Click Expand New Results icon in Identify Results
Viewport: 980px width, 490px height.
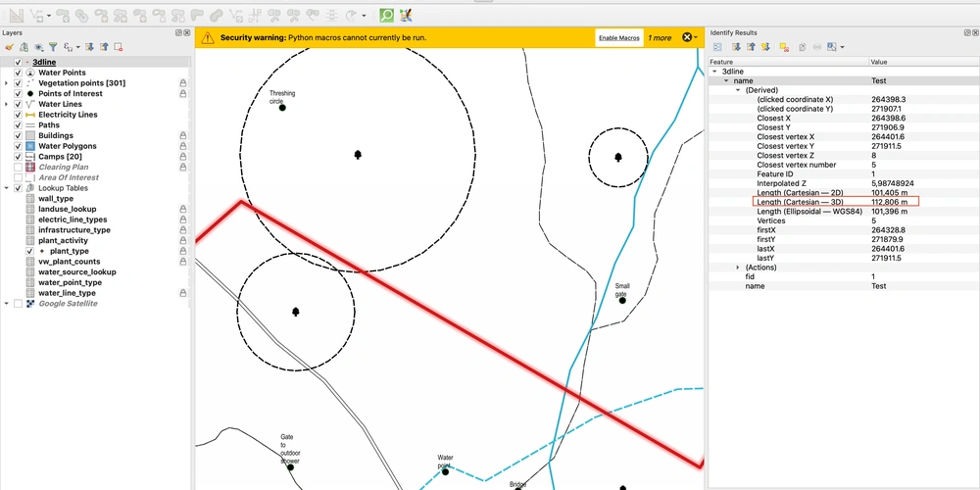point(765,47)
